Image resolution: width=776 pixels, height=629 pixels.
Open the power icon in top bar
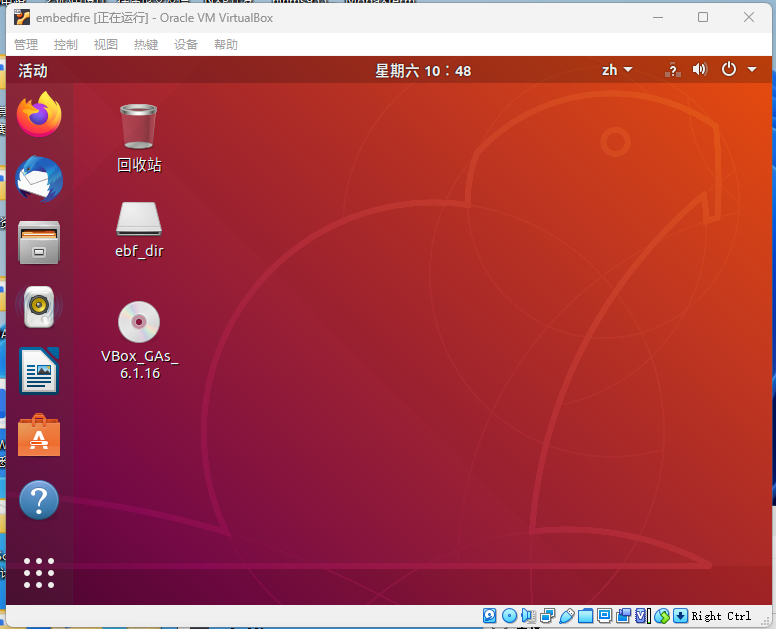pos(728,69)
